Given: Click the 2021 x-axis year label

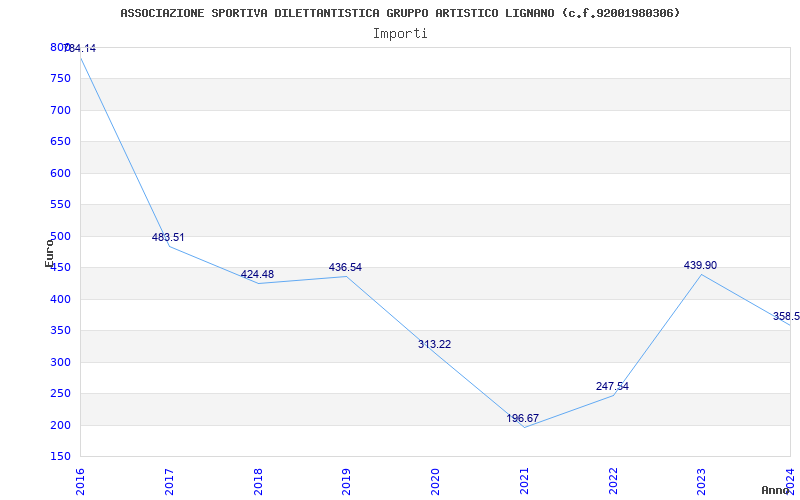Looking at the screenshot, I should coord(524,481).
